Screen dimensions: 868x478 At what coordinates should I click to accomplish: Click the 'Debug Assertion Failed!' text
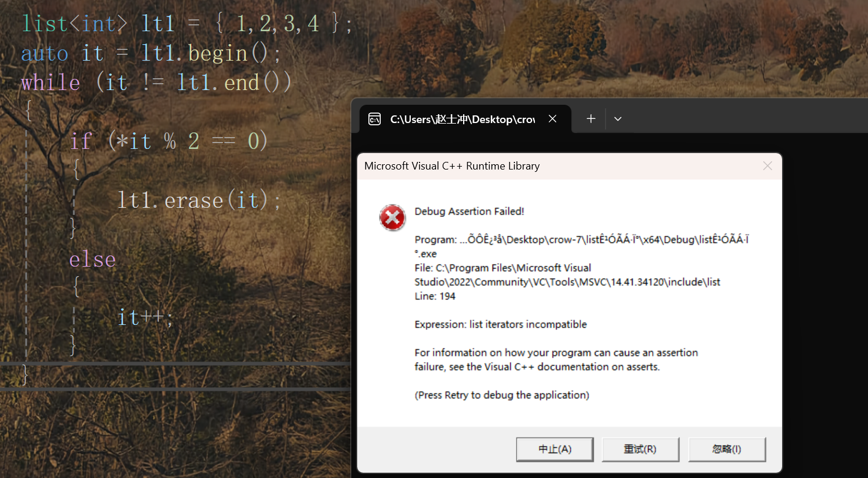point(469,211)
